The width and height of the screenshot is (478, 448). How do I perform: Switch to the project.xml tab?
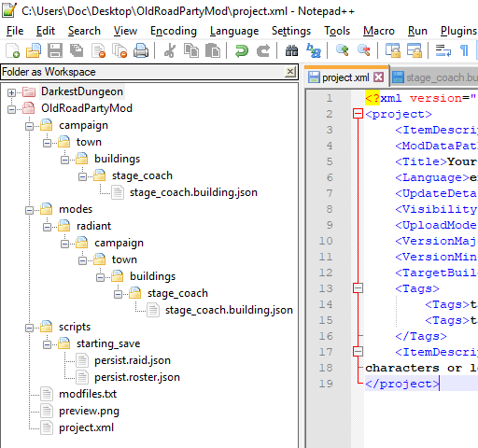coord(345,77)
